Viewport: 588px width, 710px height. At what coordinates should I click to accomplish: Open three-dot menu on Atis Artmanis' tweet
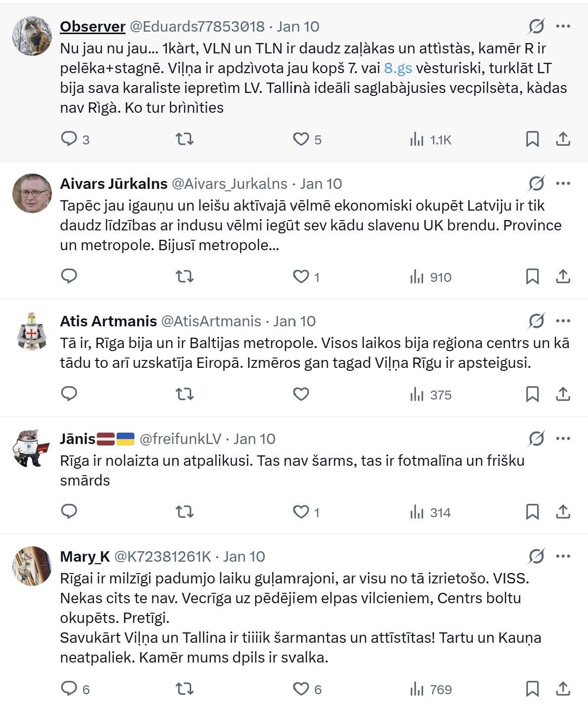[x=563, y=321]
